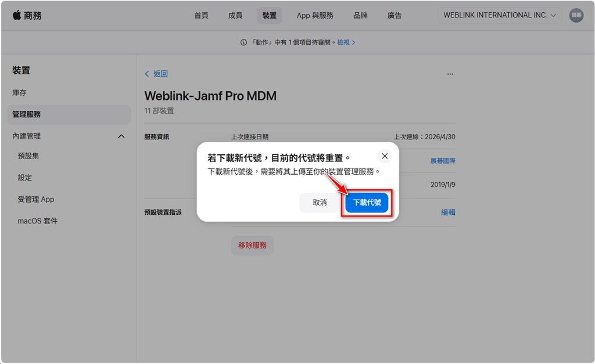The height and width of the screenshot is (364, 595).
Task: Click 編輯 link for 預設裝置指派
Action: tap(448, 212)
